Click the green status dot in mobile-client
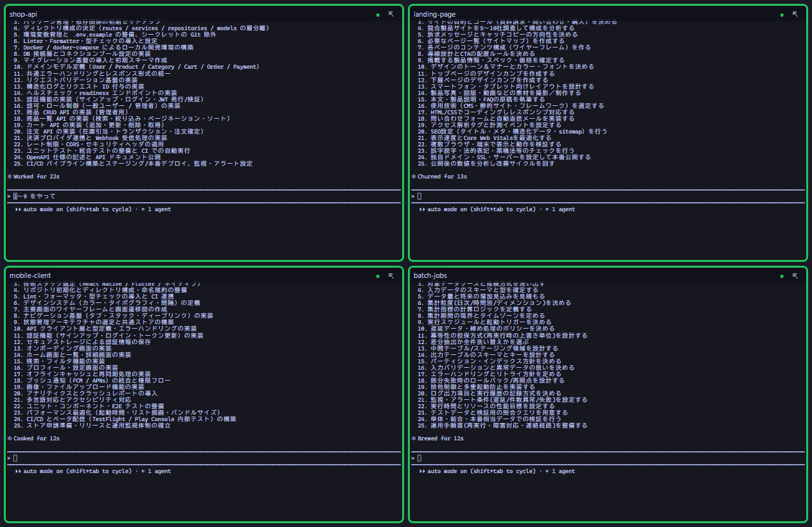This screenshot has width=812, height=527. click(x=378, y=276)
